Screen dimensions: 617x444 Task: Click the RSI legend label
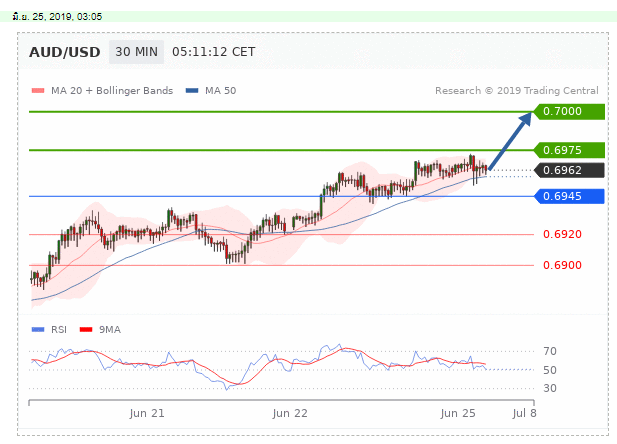click(59, 329)
